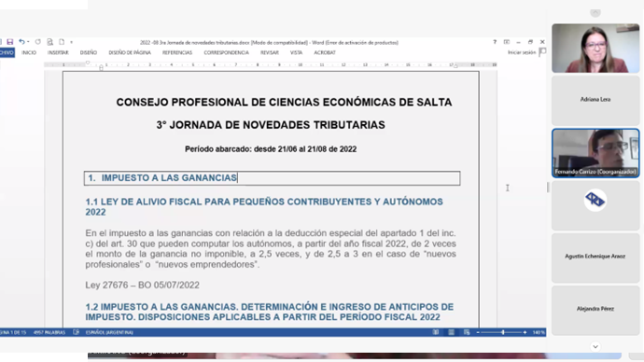Switch to Web Layout view
644x362 pixels.
click(x=467, y=332)
